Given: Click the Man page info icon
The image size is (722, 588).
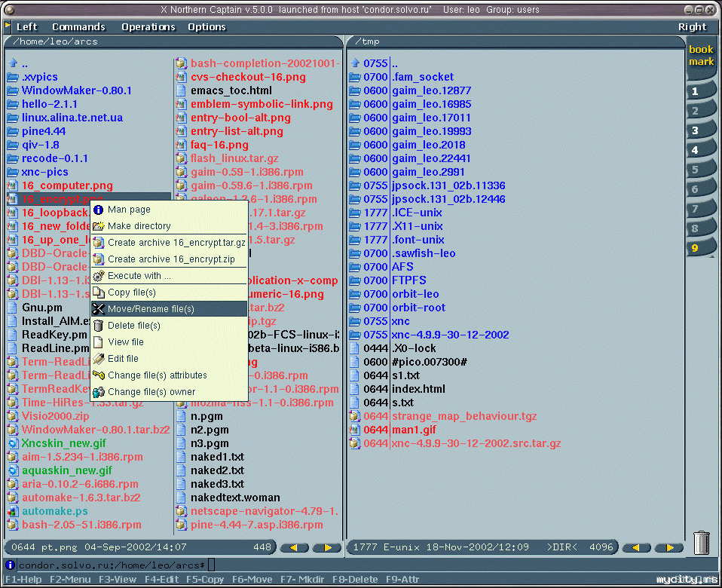Looking at the screenshot, I should pyautogui.click(x=98, y=210).
